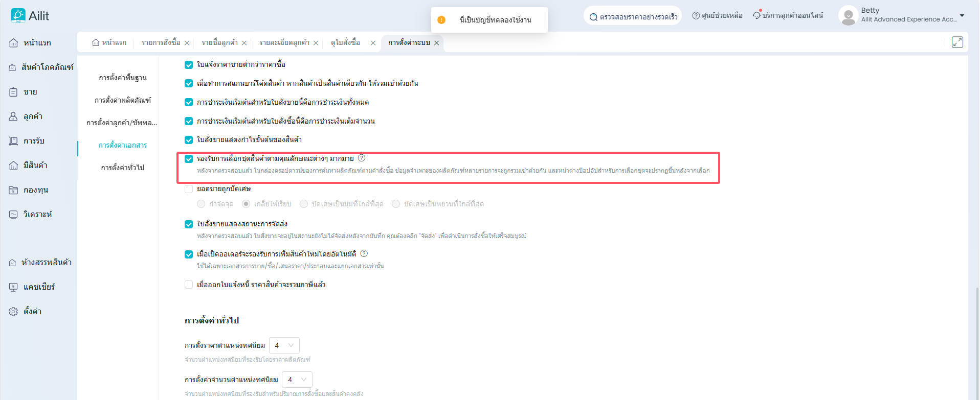Switch to ดูใบสั่งซื้อ tab
The width and height of the screenshot is (980, 400).
pos(345,43)
